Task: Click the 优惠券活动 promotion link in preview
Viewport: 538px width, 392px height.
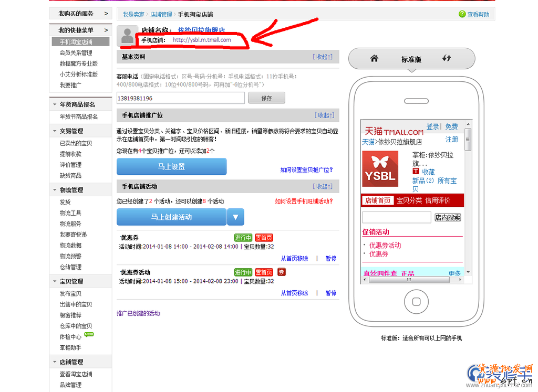Action: pos(385,246)
